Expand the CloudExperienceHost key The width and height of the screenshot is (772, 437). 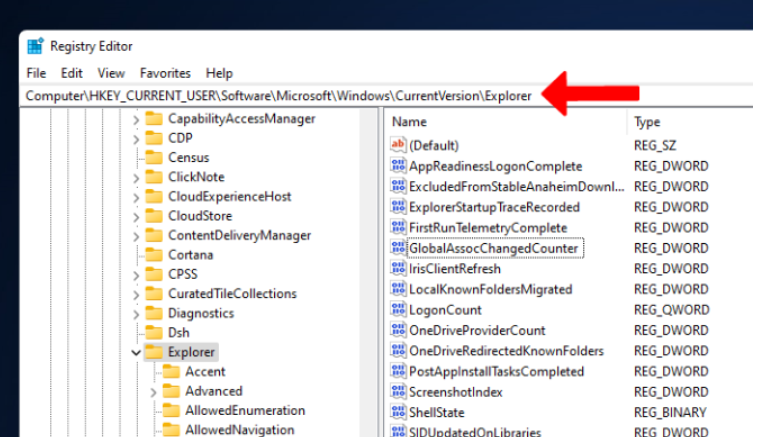[136, 197]
